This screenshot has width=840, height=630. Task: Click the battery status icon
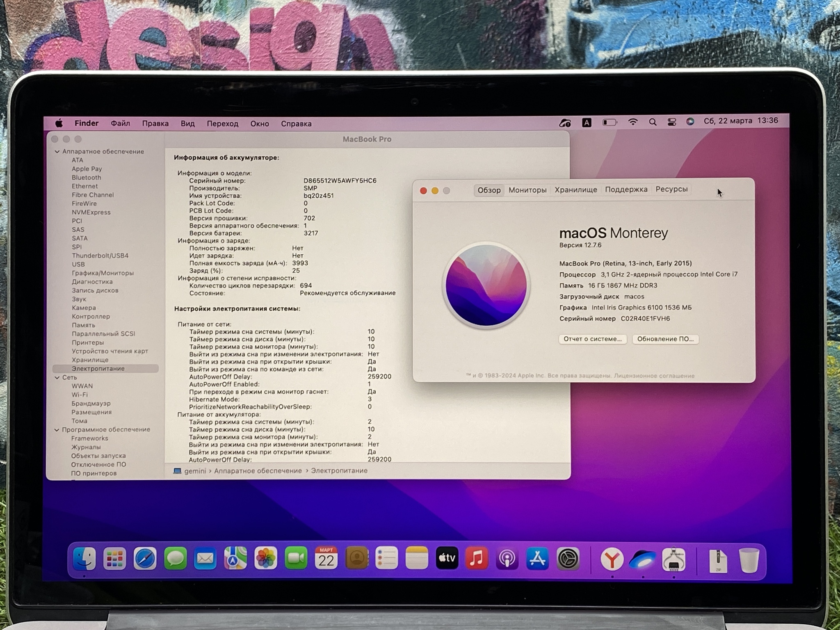[x=609, y=122]
